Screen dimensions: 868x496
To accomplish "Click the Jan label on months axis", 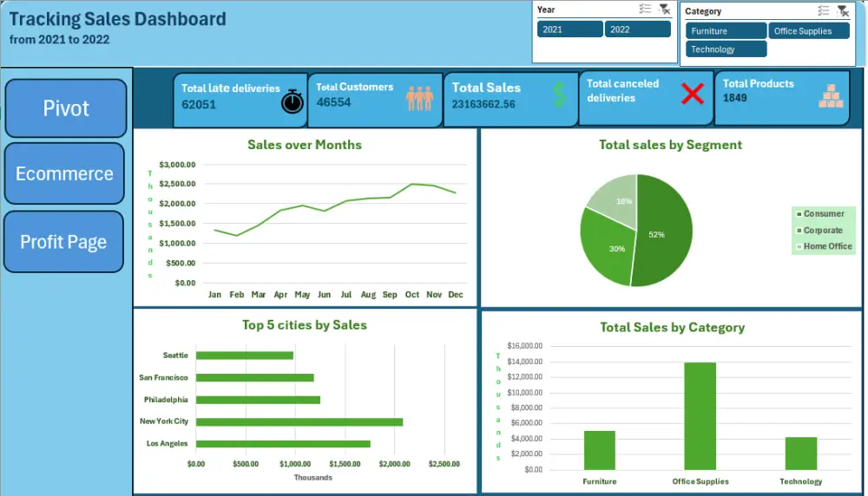I will (214, 295).
